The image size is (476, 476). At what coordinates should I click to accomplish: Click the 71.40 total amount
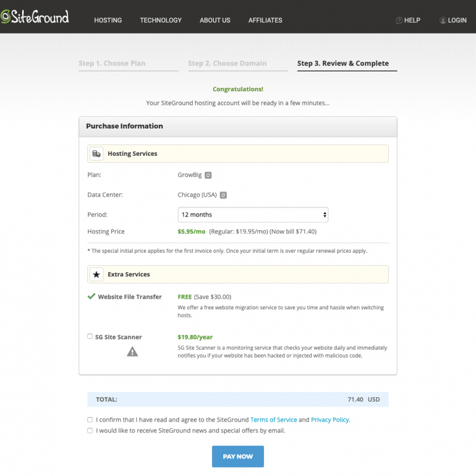[355, 399]
